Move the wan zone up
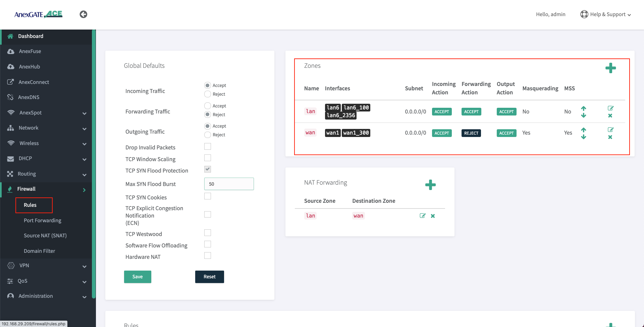 click(584, 130)
